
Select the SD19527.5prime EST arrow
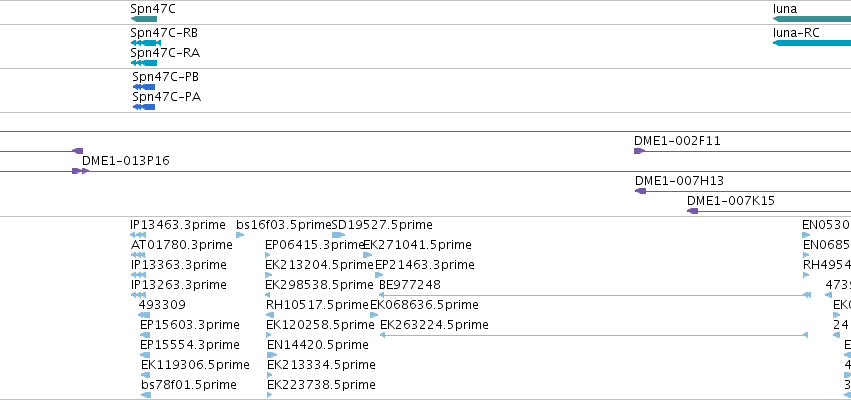pos(338,235)
